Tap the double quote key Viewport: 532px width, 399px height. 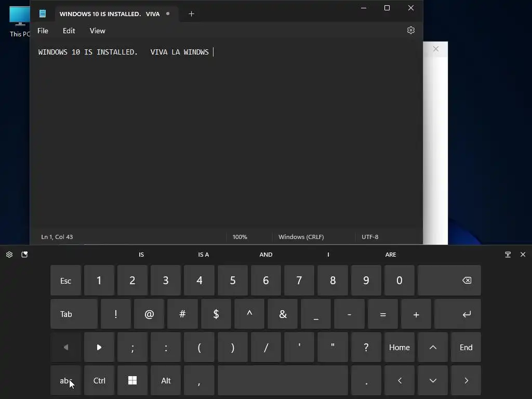pos(332,347)
